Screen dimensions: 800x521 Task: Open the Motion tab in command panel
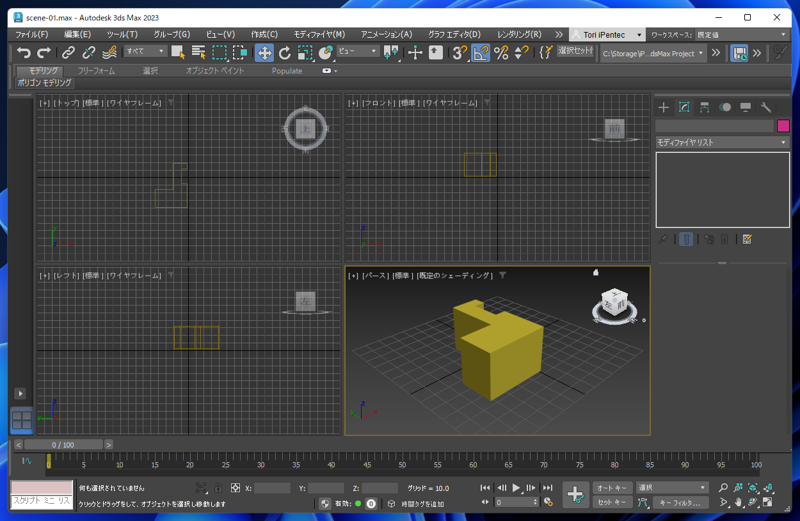click(725, 107)
